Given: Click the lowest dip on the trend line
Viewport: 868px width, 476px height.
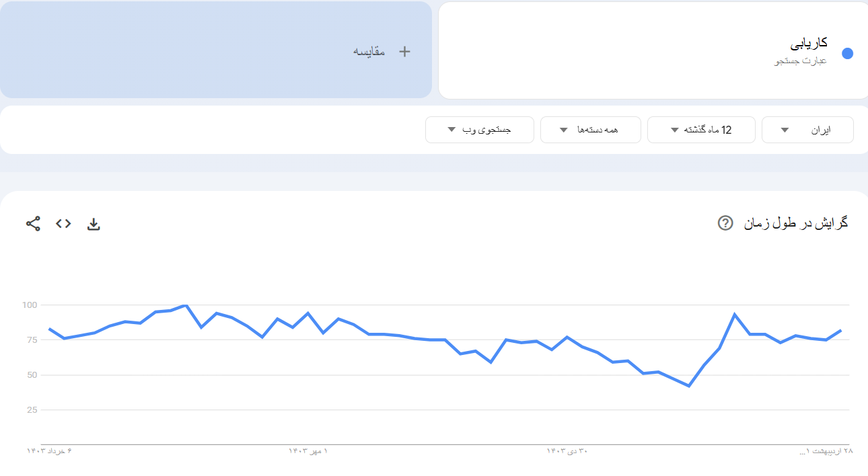Looking at the screenshot, I should tap(689, 386).
